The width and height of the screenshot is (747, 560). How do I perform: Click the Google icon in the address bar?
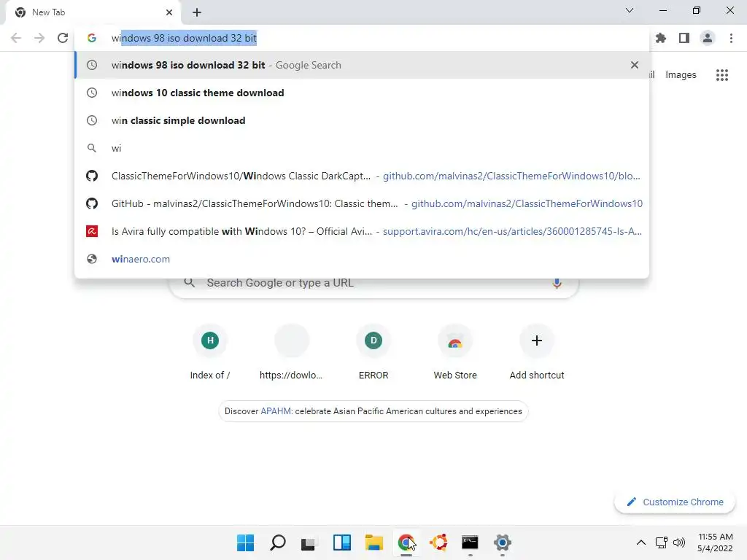pyautogui.click(x=92, y=38)
